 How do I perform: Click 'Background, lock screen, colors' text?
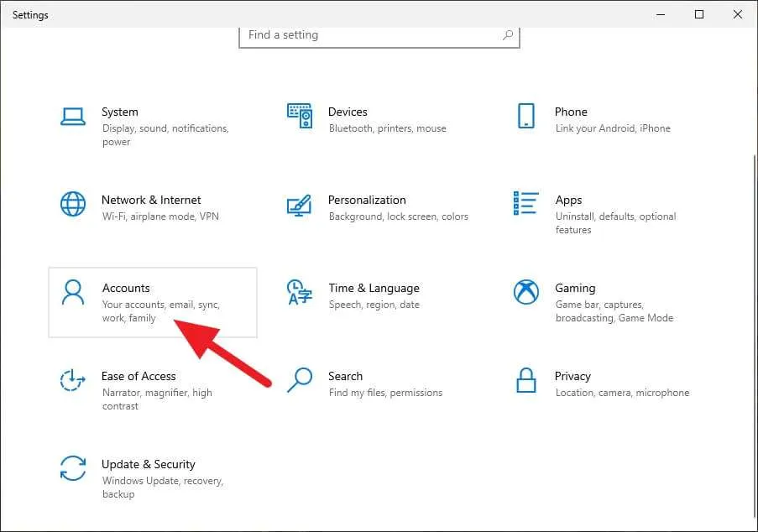click(x=398, y=216)
